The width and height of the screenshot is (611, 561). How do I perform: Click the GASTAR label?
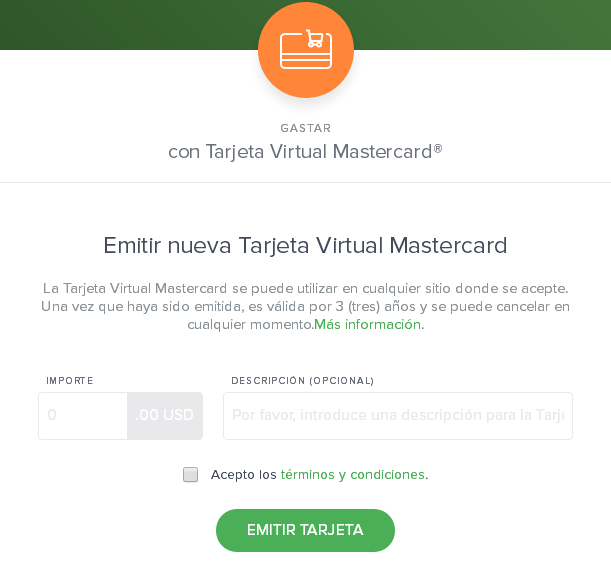[306, 128]
